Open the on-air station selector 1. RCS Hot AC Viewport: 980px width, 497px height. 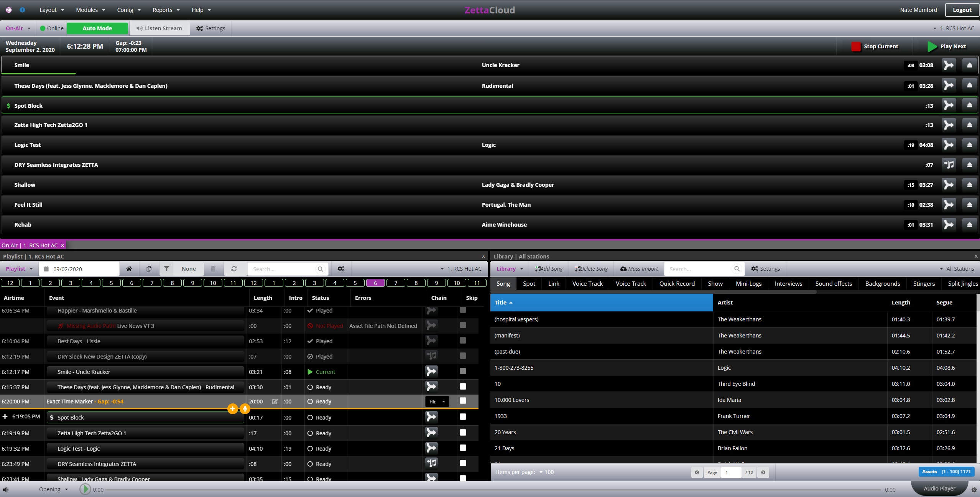(954, 28)
